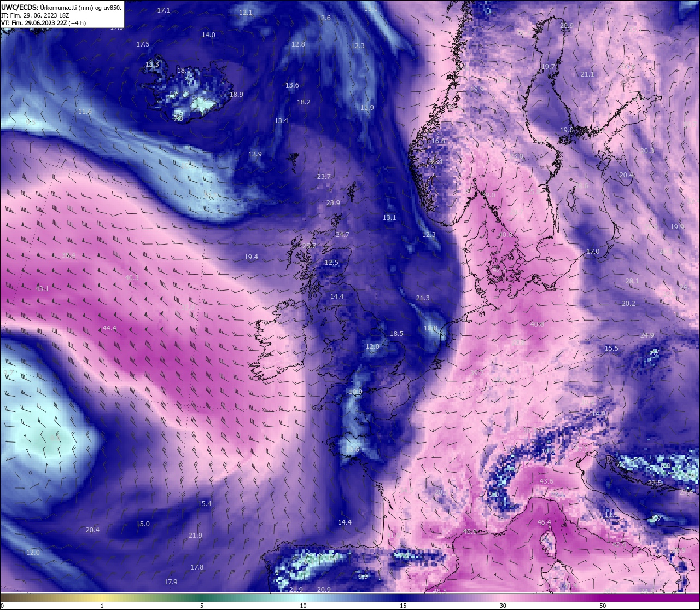This screenshot has height=610, width=700.
Task: Click the 18.9 value near Iceland
Action: click(236, 95)
